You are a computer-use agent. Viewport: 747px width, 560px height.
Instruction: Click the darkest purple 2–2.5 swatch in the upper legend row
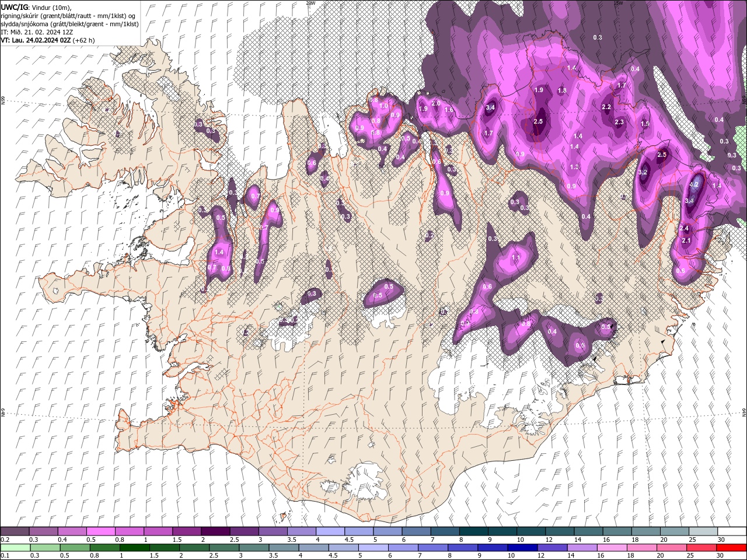[215, 531]
